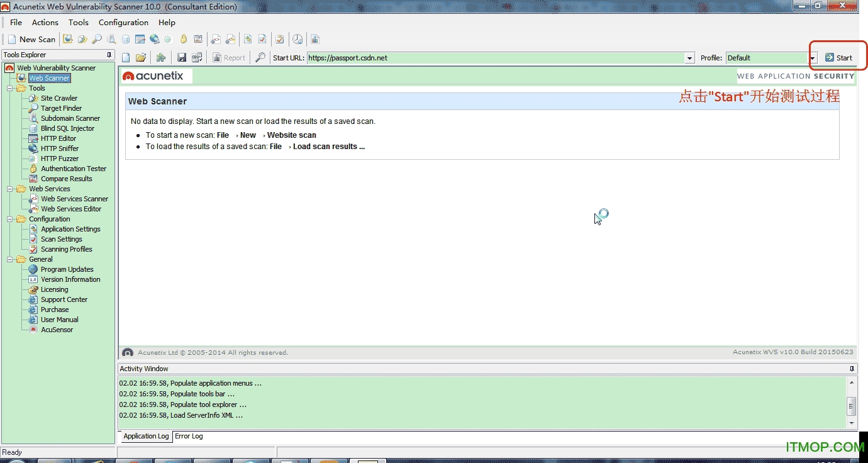Open Subdomain Scanner icon in the top toolbar

tap(111, 39)
